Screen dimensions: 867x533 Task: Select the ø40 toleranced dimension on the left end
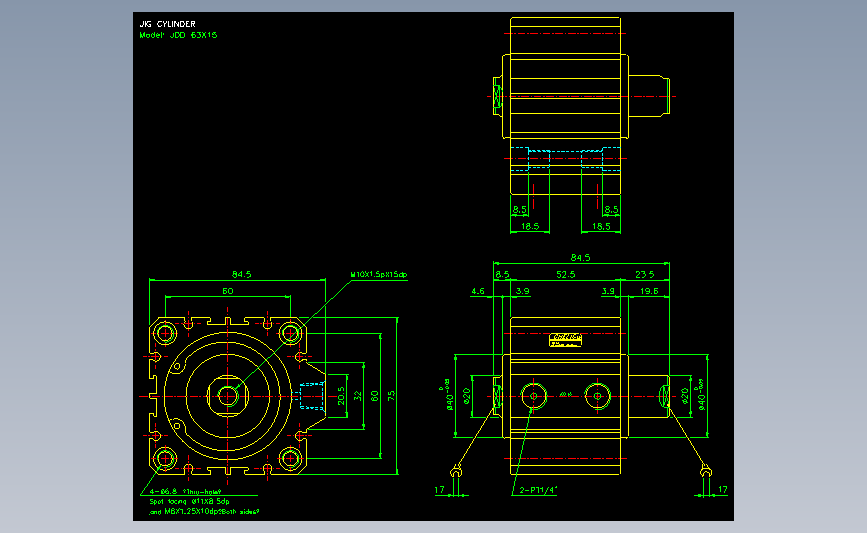pos(448,395)
